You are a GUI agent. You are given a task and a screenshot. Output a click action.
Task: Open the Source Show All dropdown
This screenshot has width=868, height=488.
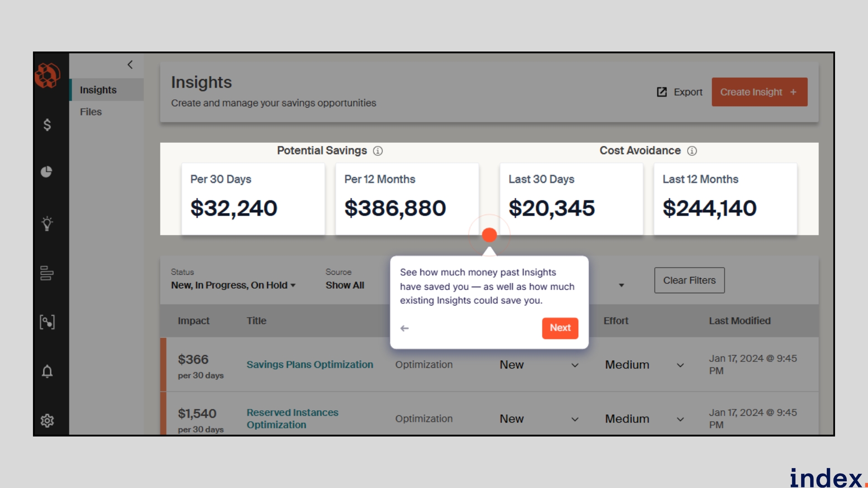click(x=345, y=285)
